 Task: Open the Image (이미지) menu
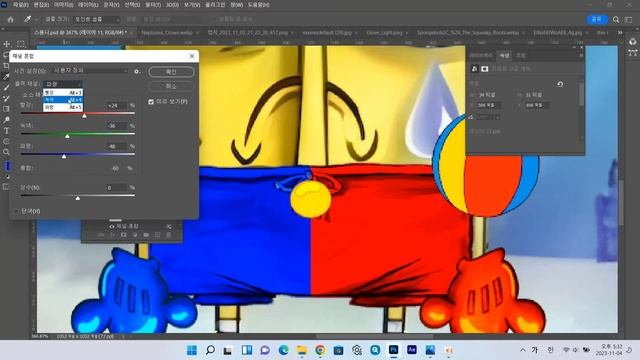[63, 5]
